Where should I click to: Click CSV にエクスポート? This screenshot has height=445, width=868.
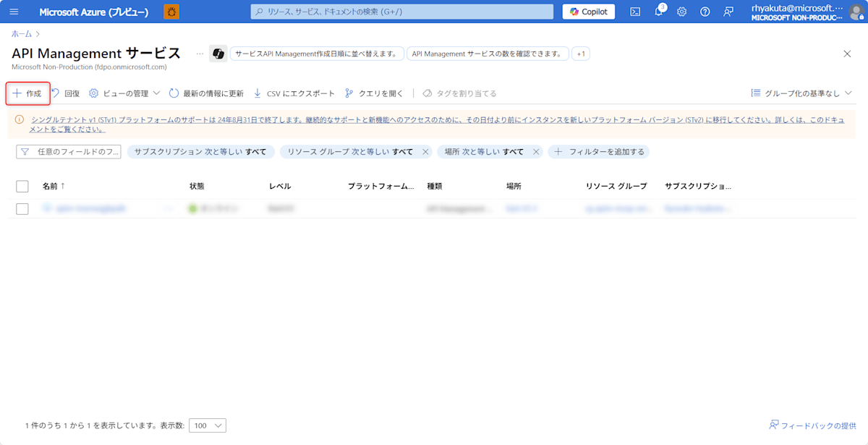click(x=294, y=93)
